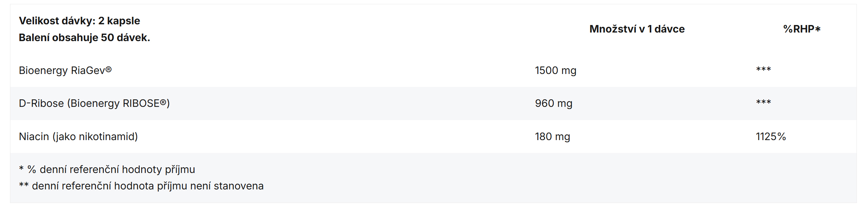Click the '1125%' RHP value
The height and width of the screenshot is (208, 868).
[x=771, y=137]
